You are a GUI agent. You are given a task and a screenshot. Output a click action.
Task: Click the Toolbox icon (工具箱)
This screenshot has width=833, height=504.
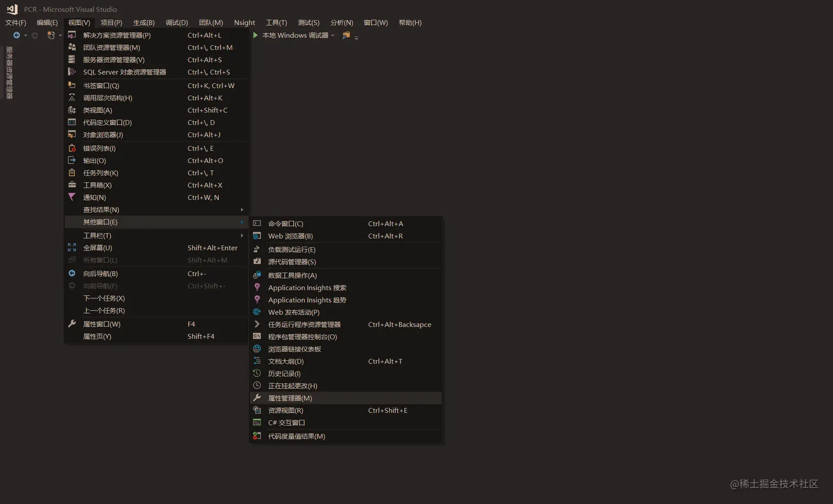[72, 185]
